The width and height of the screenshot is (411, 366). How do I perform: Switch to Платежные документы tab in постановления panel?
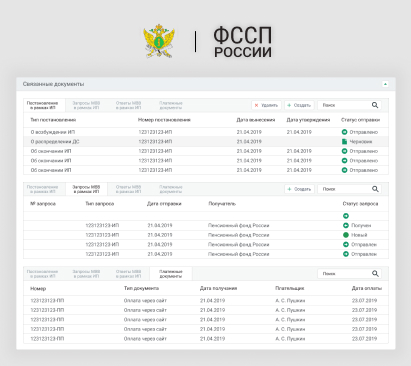(x=171, y=105)
